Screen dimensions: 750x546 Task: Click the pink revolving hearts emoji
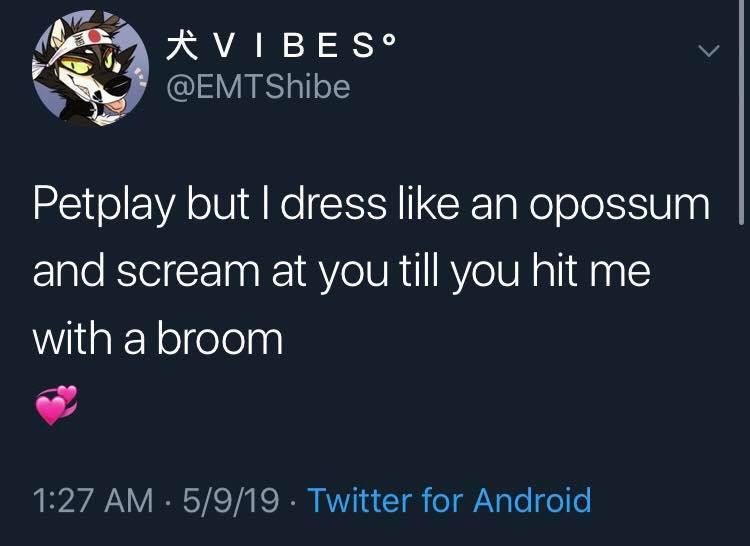pyautogui.click(x=56, y=405)
